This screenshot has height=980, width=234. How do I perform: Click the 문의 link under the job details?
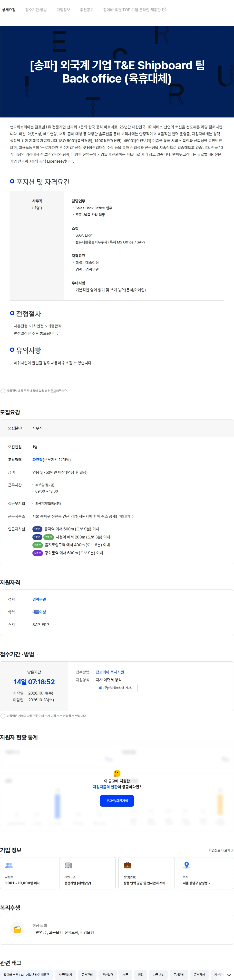tap(53, 391)
